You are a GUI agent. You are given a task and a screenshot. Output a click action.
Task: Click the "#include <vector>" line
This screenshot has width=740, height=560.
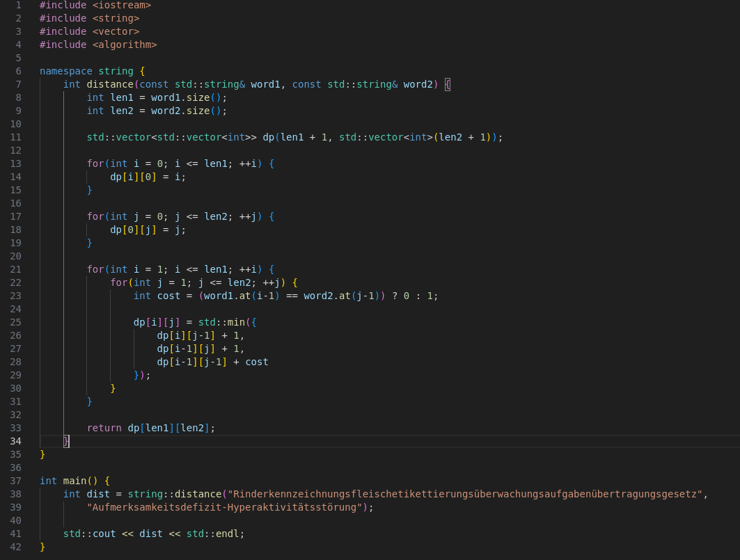(x=90, y=31)
